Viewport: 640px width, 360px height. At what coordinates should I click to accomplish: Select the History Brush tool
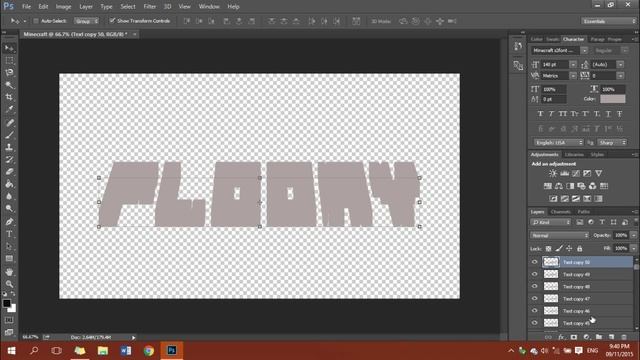click(9, 160)
